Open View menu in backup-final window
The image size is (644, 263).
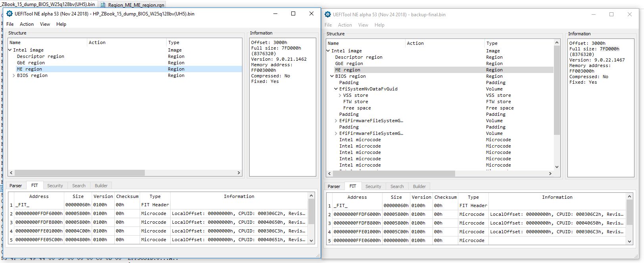point(363,25)
